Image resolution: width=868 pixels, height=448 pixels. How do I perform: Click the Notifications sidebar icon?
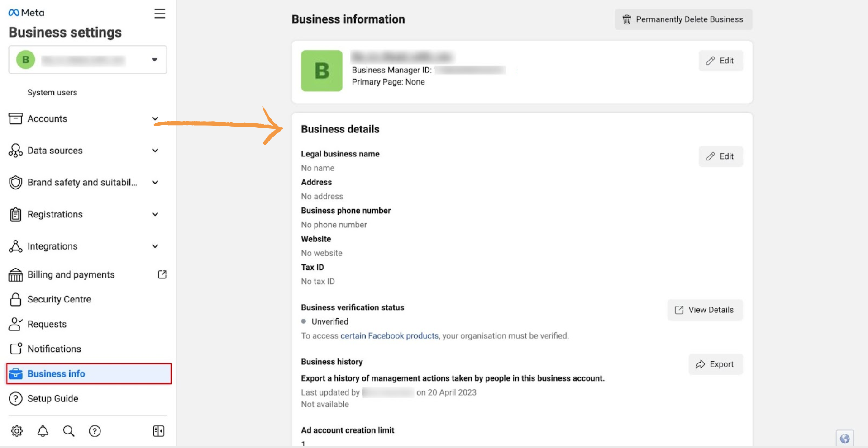tap(15, 349)
